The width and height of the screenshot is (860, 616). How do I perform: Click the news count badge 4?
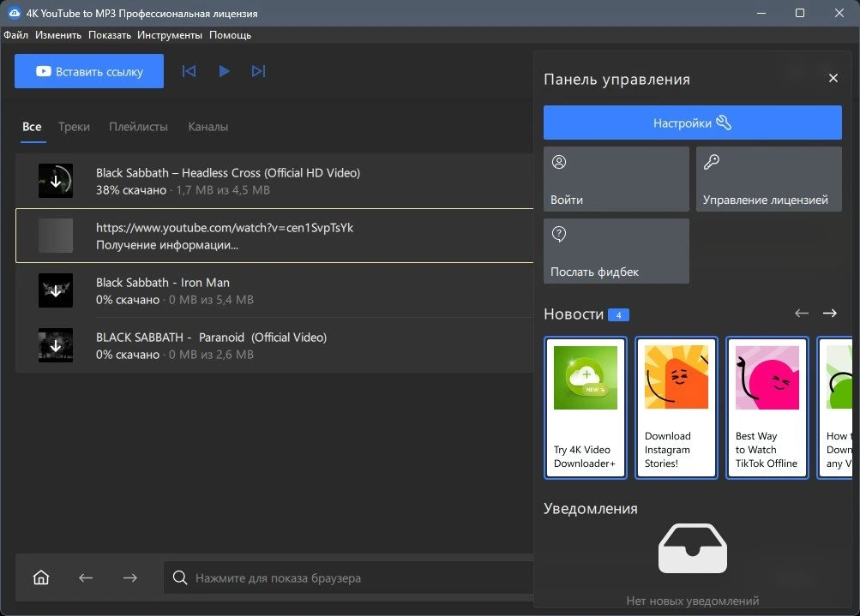pyautogui.click(x=619, y=315)
